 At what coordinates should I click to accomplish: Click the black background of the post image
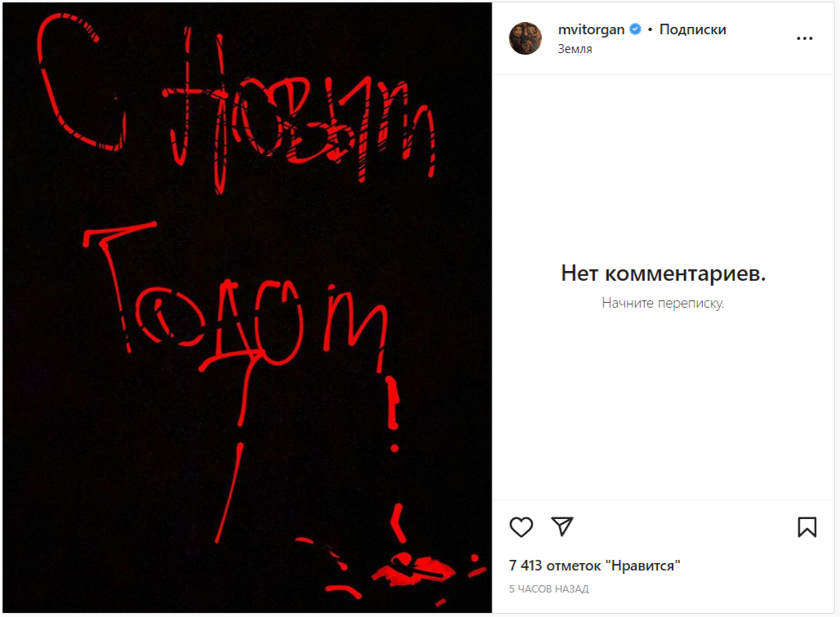click(x=80, y=455)
